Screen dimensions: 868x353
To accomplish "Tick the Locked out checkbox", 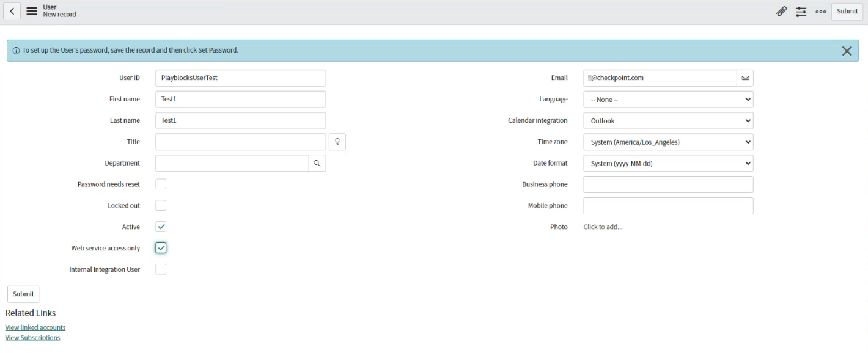I will (x=161, y=205).
